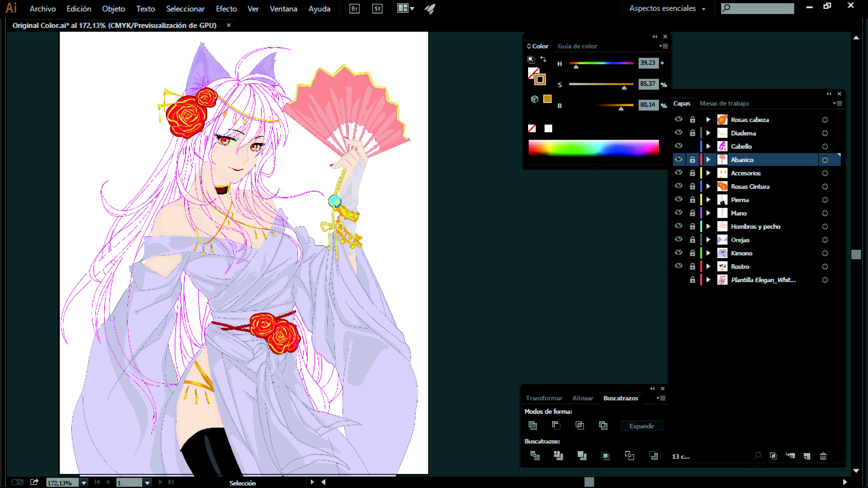The height and width of the screenshot is (488, 868).
Task: Expand the Pierna layer
Action: pos(708,200)
